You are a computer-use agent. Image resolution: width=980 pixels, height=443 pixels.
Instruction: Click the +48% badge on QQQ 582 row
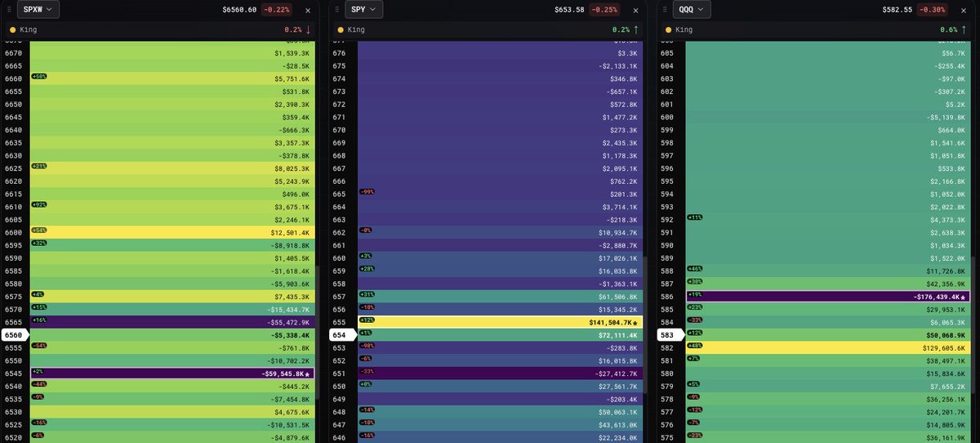click(695, 345)
